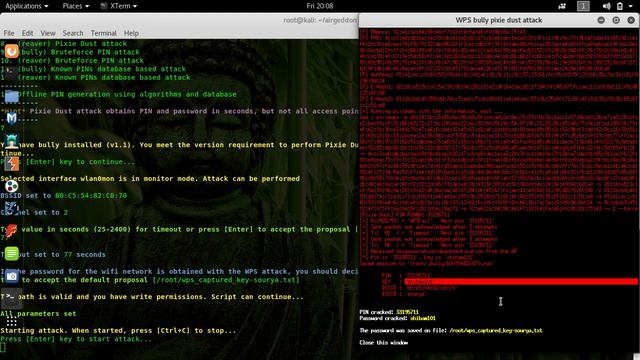This screenshot has width=640, height=360.
Task: Launch Armitage from the dock
Action: (11, 141)
